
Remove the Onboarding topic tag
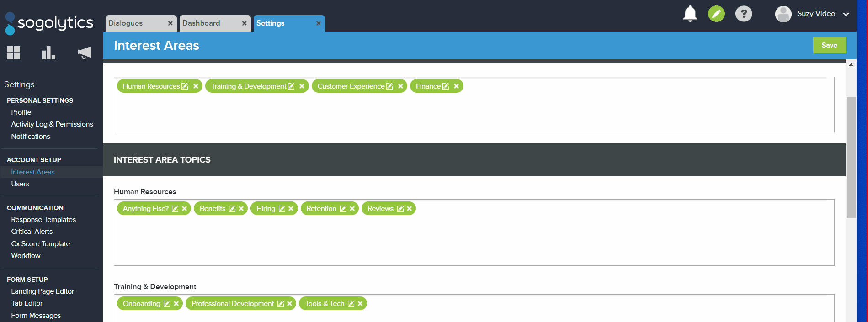(176, 304)
